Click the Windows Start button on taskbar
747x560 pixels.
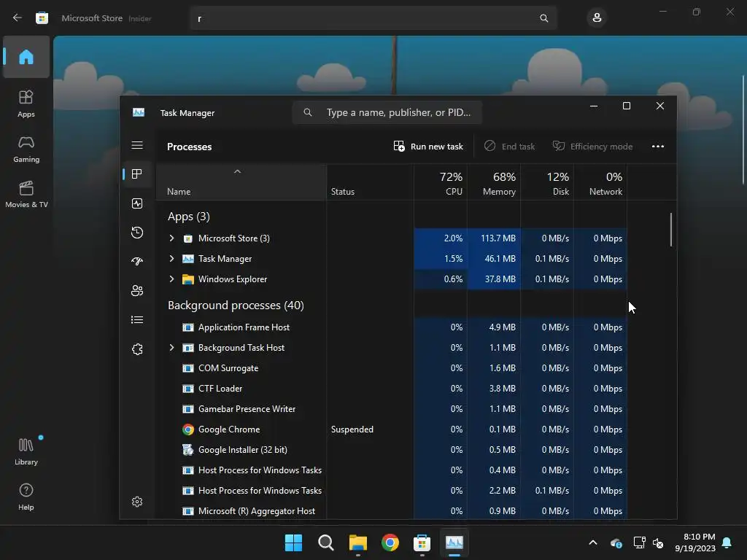293,542
